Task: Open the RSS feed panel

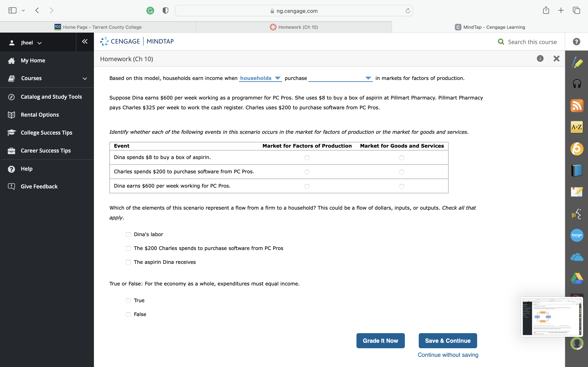Action: (577, 105)
